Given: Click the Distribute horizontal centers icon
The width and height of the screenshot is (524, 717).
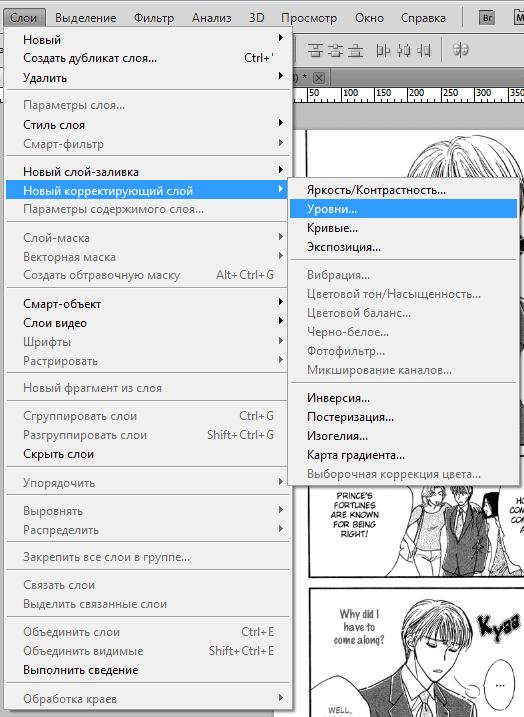Looking at the screenshot, I should click(403, 50).
